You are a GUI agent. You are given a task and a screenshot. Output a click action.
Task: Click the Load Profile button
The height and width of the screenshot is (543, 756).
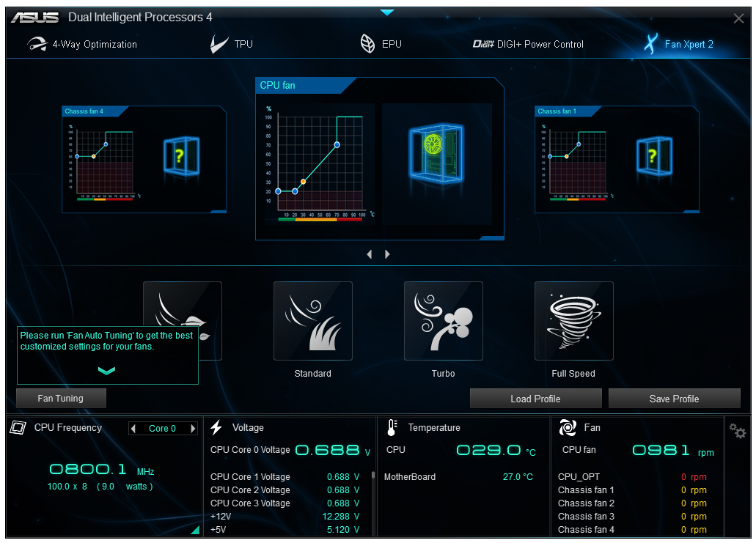[536, 399]
